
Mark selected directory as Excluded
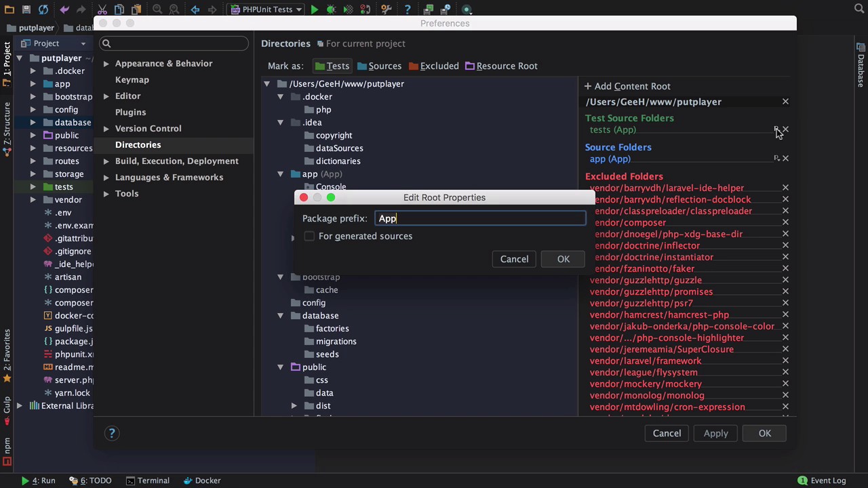tap(433, 66)
